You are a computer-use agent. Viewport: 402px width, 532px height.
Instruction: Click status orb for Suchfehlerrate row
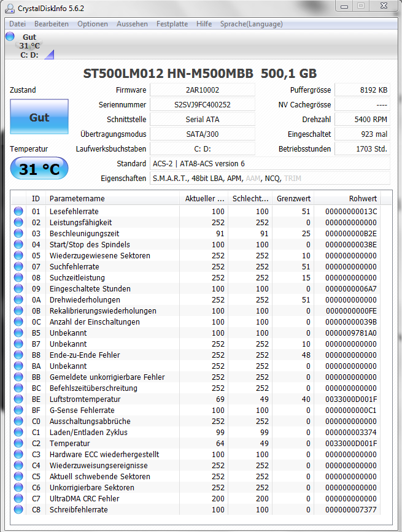(18, 266)
